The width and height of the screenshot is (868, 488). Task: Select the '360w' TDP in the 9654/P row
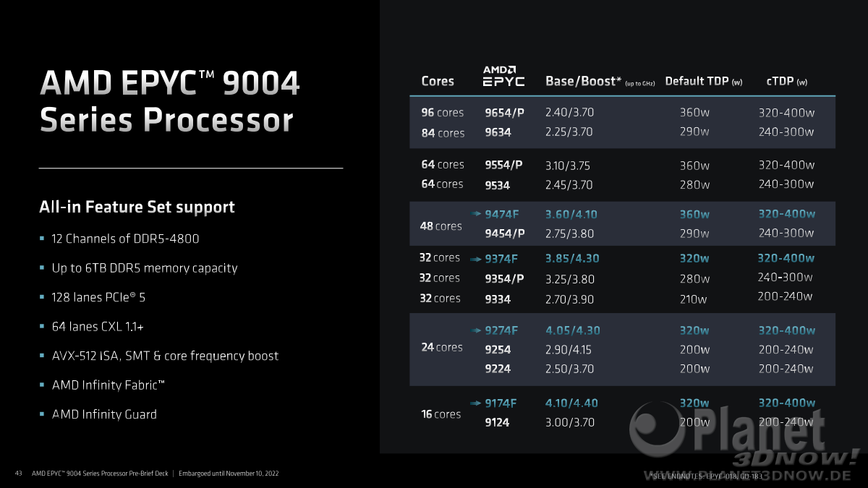694,113
